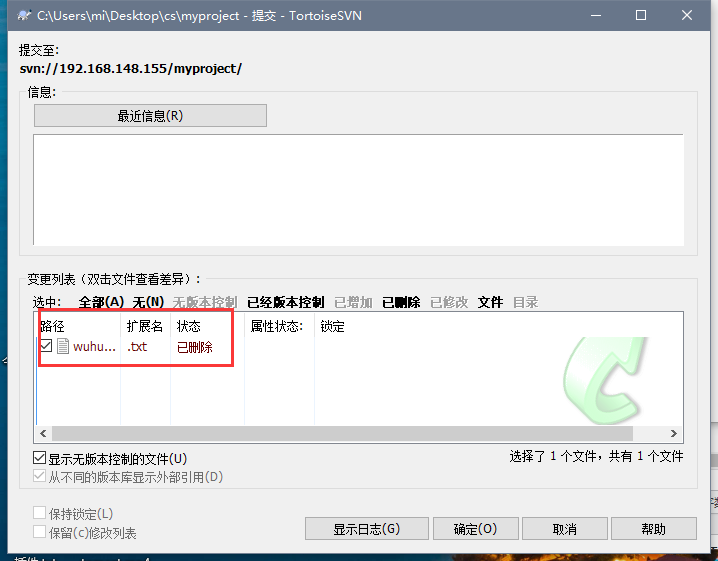
Task: Maximize the TortoiseSVN commit window
Action: 641,16
